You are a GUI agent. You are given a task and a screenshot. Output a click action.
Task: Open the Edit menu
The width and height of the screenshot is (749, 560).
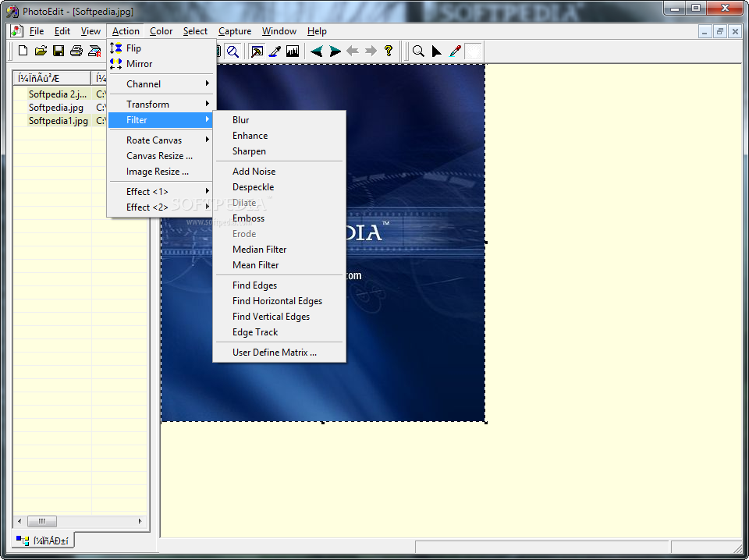click(62, 31)
